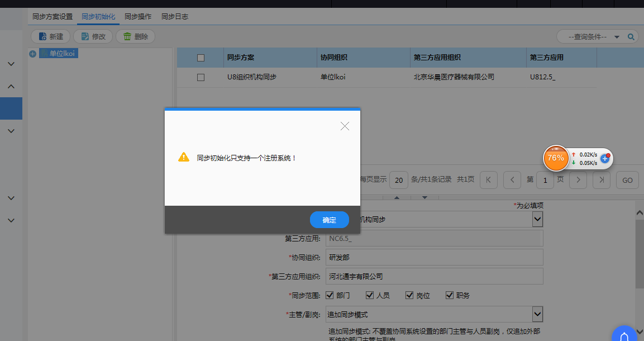
Task: Collapse the upward chevron sidebar section
Action: pyautogui.click(x=11, y=86)
